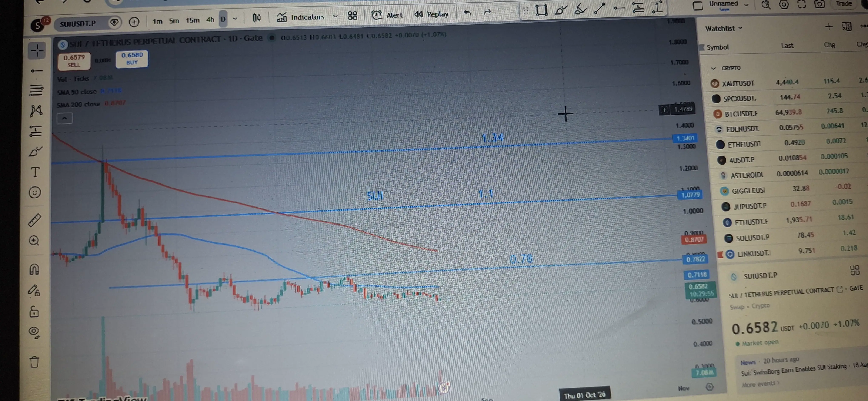Expand the time interval dropdown chevron
The width and height of the screenshot is (868, 401).
(235, 19)
